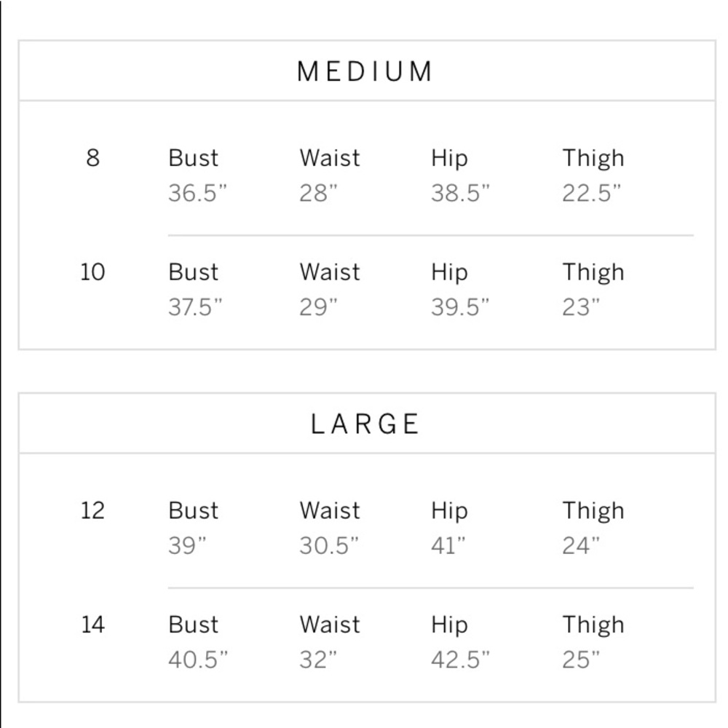The width and height of the screenshot is (728, 728).
Task: Select the 22.5" thigh measurement
Action: [591, 193]
